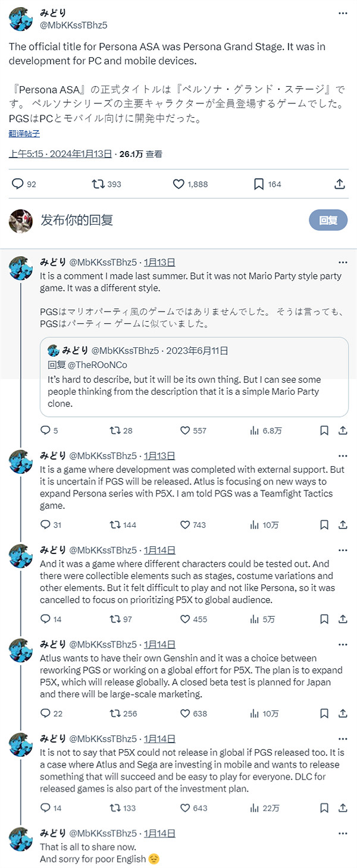The height and width of the screenshot is (868, 357).
Task: Bookmark the Atlus and Sega investing reply
Action: click(x=324, y=808)
